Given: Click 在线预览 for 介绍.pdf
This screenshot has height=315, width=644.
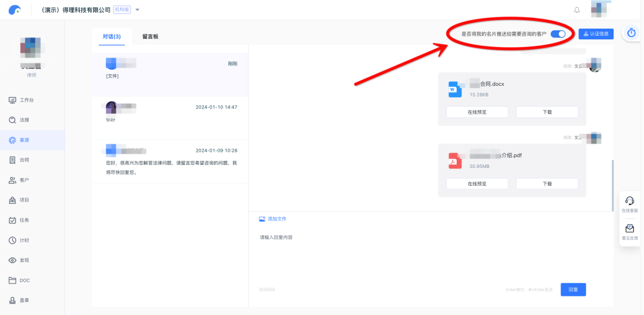Looking at the screenshot, I should [x=477, y=184].
